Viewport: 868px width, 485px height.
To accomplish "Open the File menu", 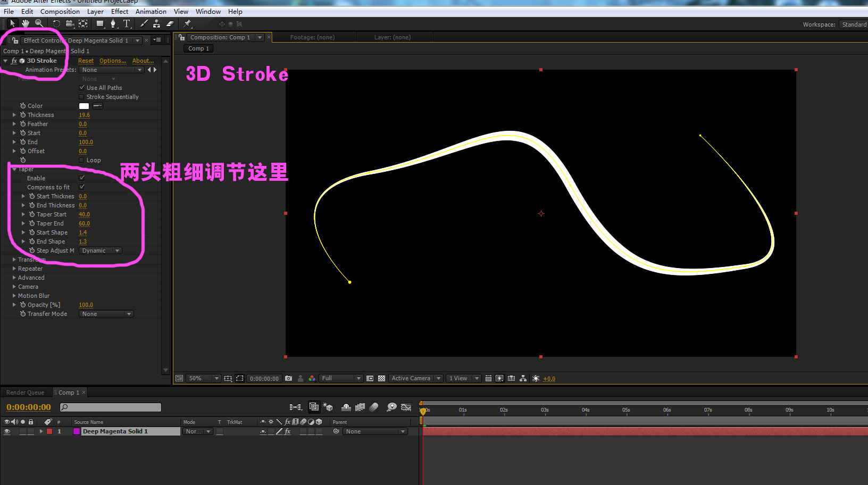I will pos(9,11).
